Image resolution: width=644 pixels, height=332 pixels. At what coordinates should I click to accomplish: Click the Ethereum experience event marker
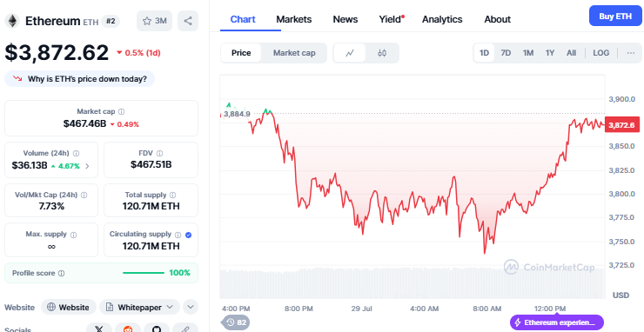coord(556,322)
